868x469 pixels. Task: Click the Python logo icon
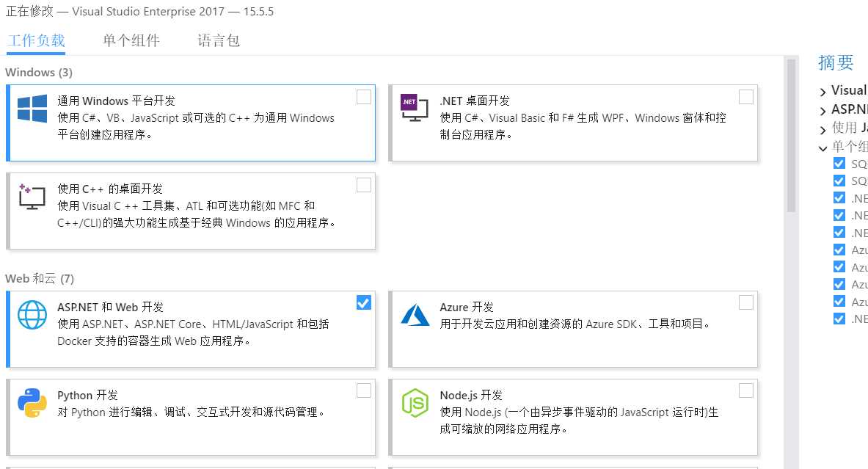tap(32, 402)
